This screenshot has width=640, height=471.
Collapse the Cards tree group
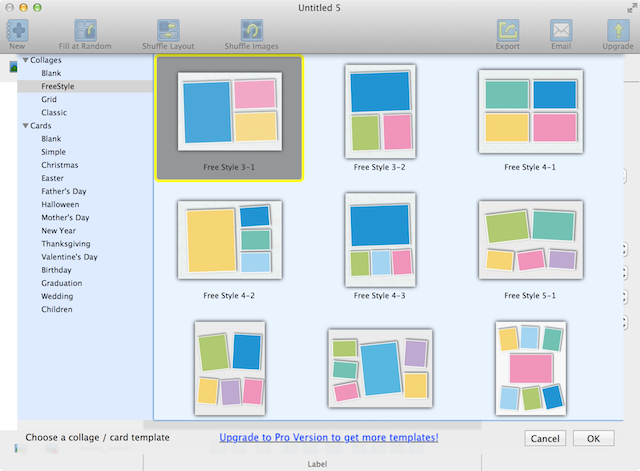click(25, 126)
